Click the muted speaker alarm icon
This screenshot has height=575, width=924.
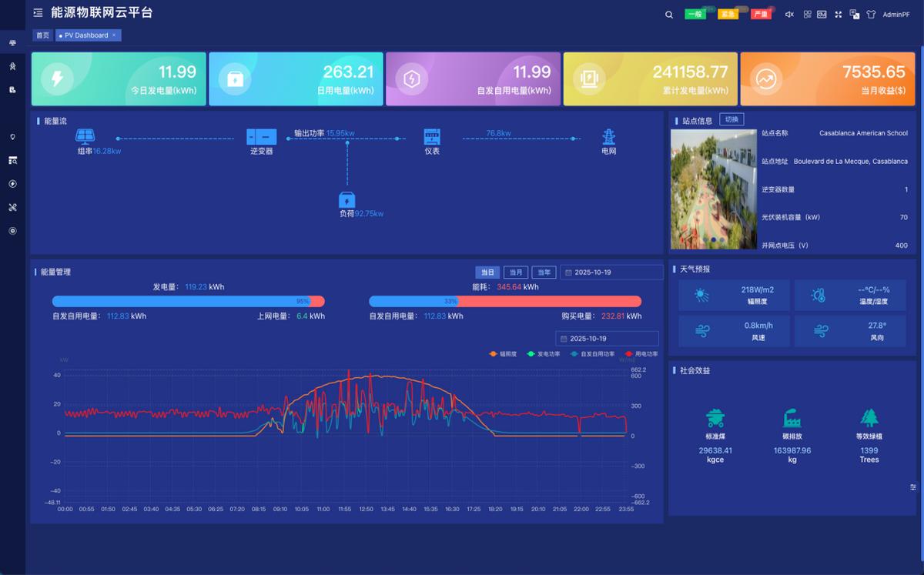(789, 15)
